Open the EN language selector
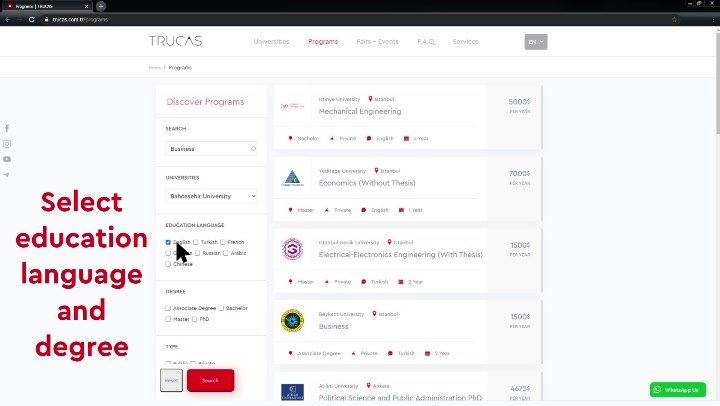Image resolution: width=720 pixels, height=406 pixels. coord(536,42)
